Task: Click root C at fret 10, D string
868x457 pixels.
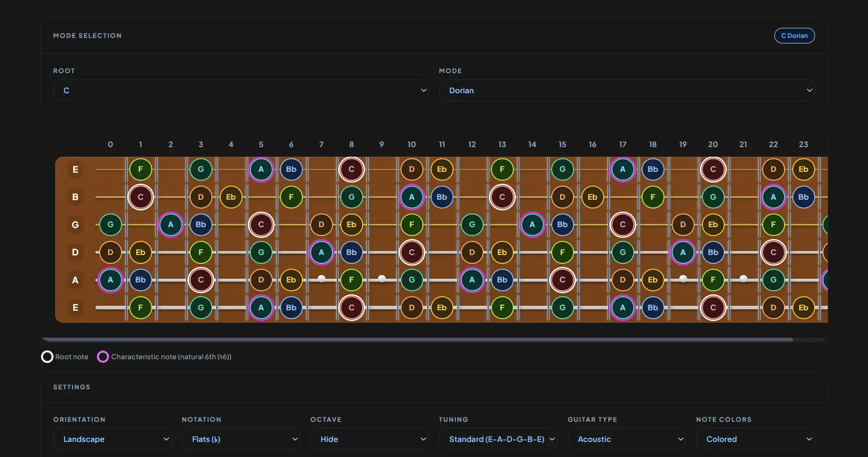Action: point(412,252)
